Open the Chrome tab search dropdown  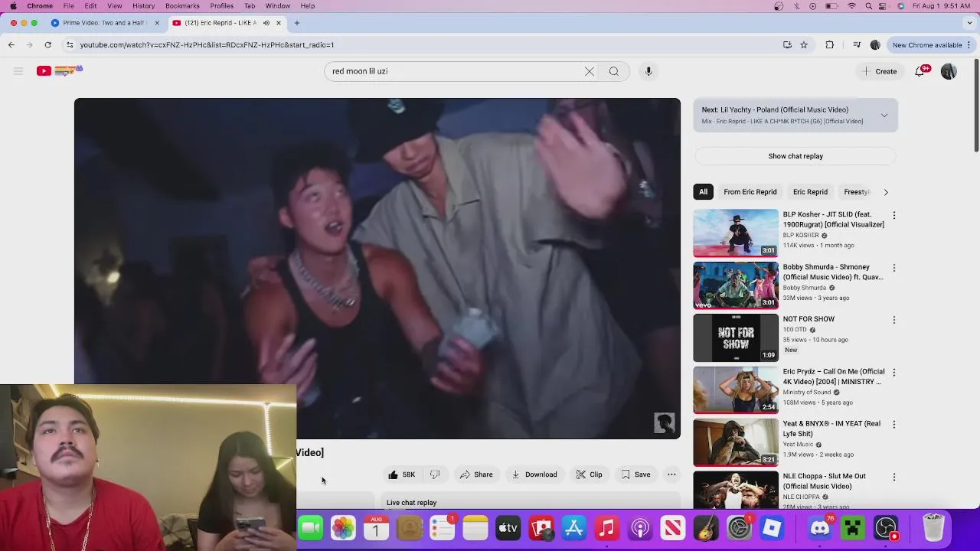click(969, 23)
